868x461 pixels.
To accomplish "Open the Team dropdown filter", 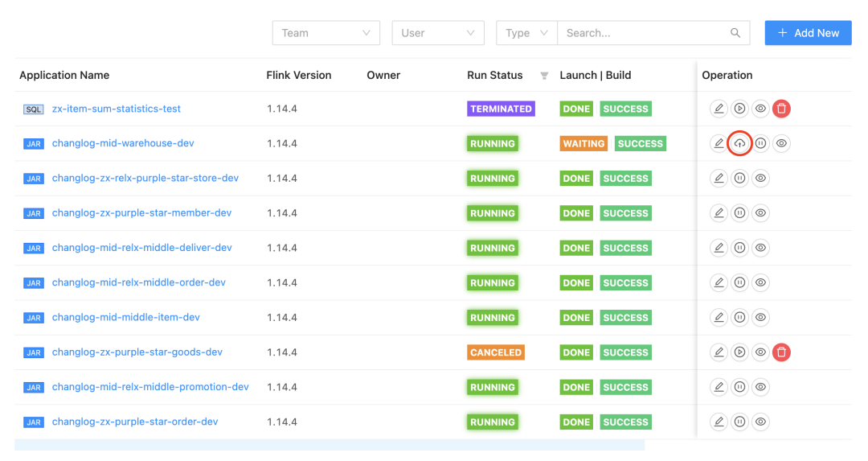I will (326, 33).
